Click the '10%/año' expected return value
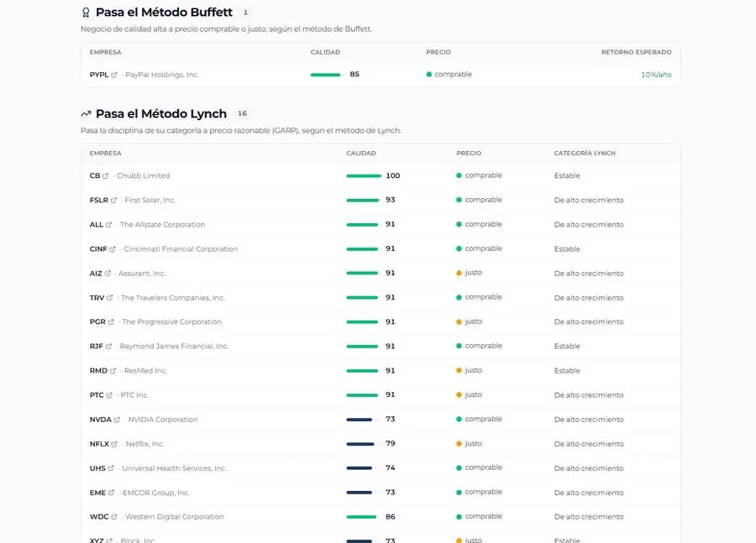 click(x=656, y=75)
